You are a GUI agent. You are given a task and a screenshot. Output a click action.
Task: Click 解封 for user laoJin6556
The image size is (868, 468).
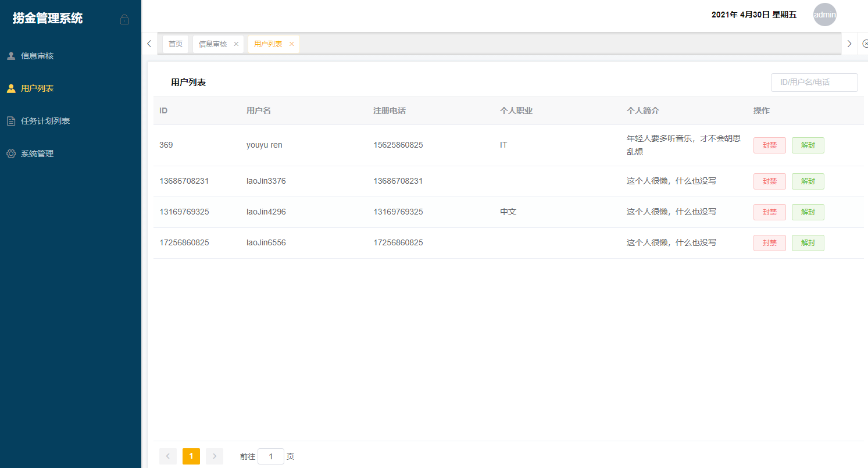tap(808, 243)
